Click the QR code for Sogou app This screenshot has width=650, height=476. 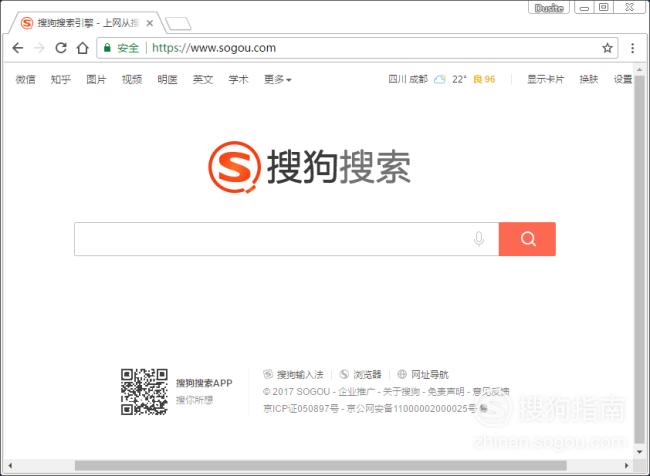pos(144,392)
